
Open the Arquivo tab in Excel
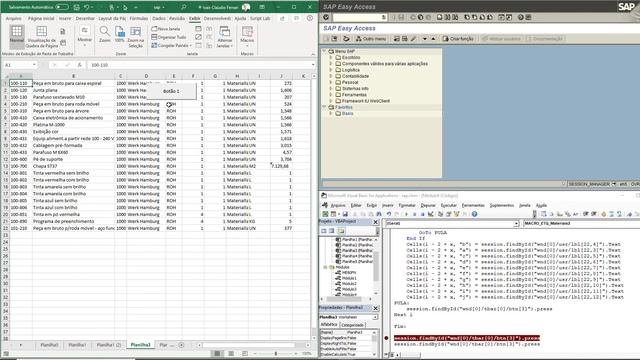point(13,18)
